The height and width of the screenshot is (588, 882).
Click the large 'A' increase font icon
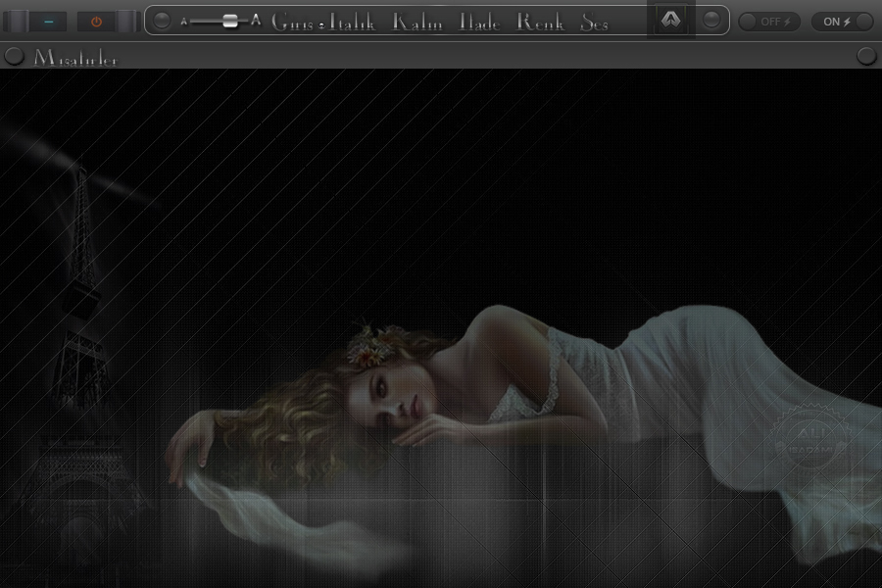[256, 21]
